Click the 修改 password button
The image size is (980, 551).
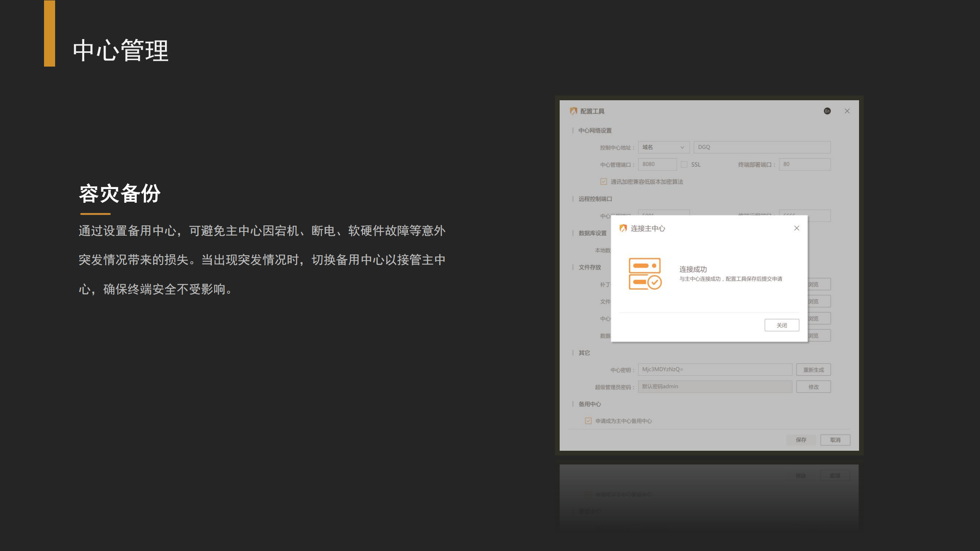tap(813, 387)
